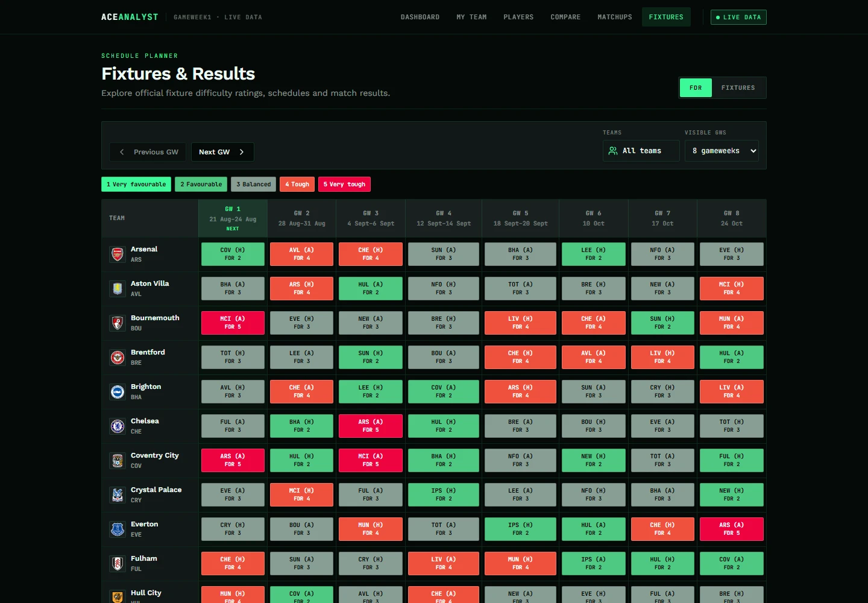The image size is (868, 603).
Task: Open the My Team nav item
Action: (x=471, y=17)
